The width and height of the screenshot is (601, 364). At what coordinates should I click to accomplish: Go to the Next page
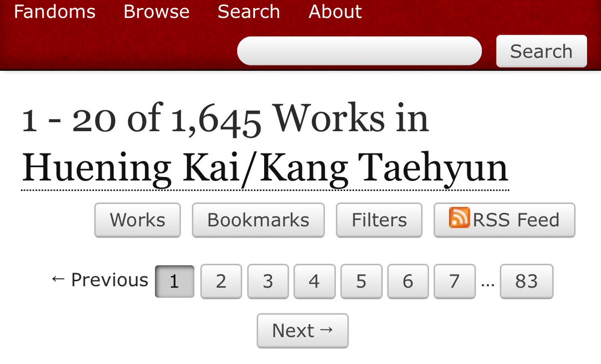tap(302, 330)
